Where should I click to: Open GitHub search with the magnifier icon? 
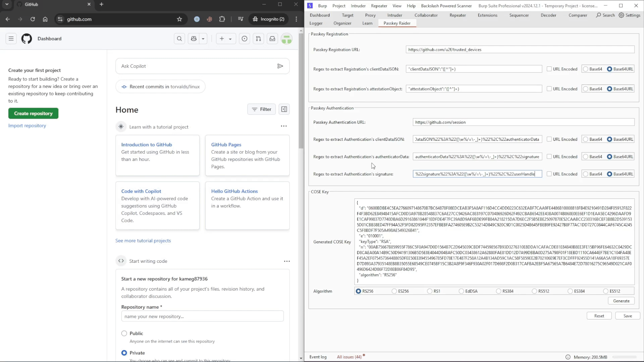[179, 39]
